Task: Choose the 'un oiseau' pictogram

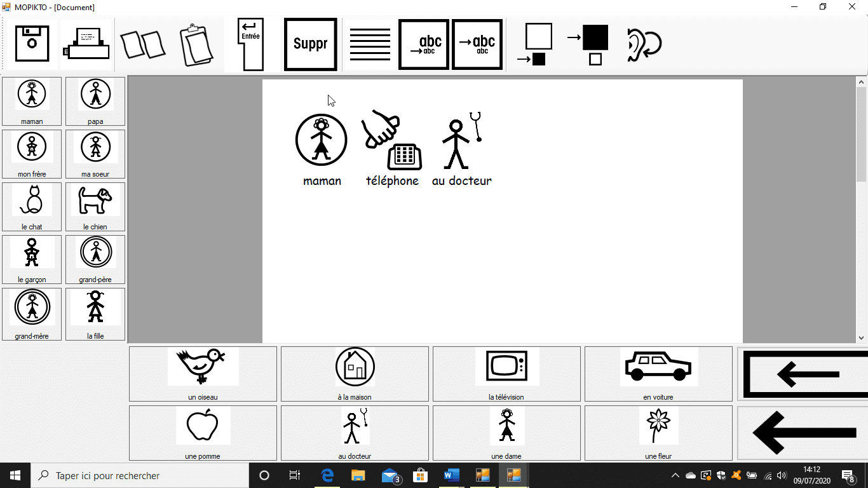Action: [x=203, y=374]
